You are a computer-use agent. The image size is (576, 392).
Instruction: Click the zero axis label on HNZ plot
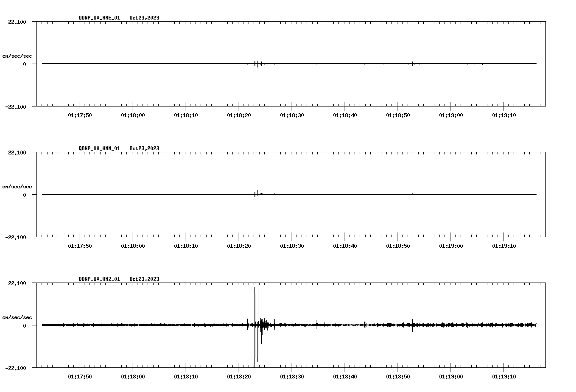tap(25, 326)
